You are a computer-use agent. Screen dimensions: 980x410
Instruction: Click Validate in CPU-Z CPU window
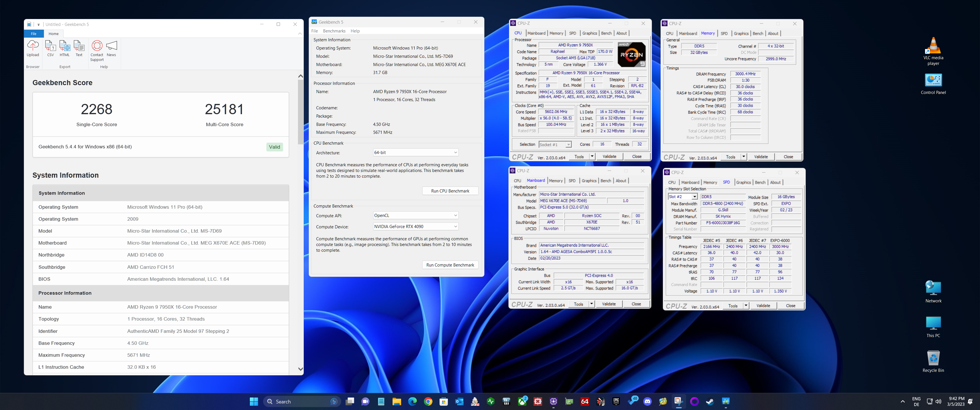click(609, 156)
